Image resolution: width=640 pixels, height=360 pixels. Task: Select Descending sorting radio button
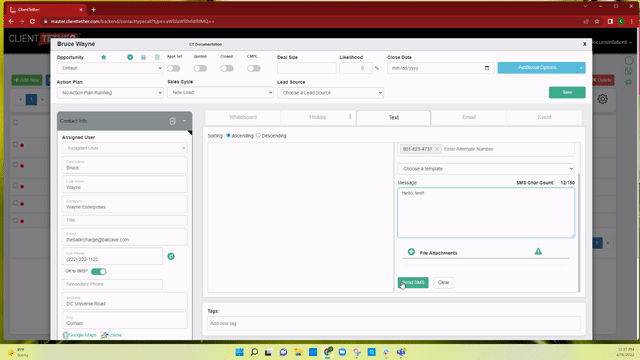pos(258,136)
